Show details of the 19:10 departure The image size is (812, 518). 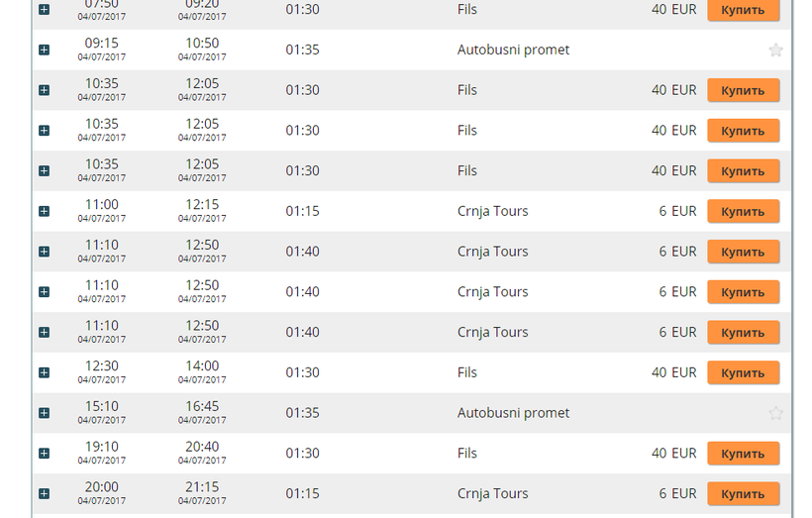point(44,454)
